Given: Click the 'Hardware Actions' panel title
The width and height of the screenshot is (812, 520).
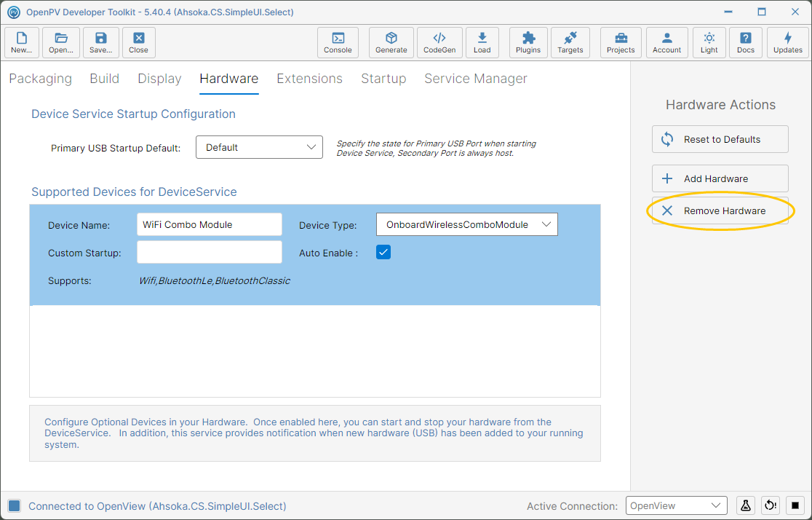Looking at the screenshot, I should pos(720,105).
